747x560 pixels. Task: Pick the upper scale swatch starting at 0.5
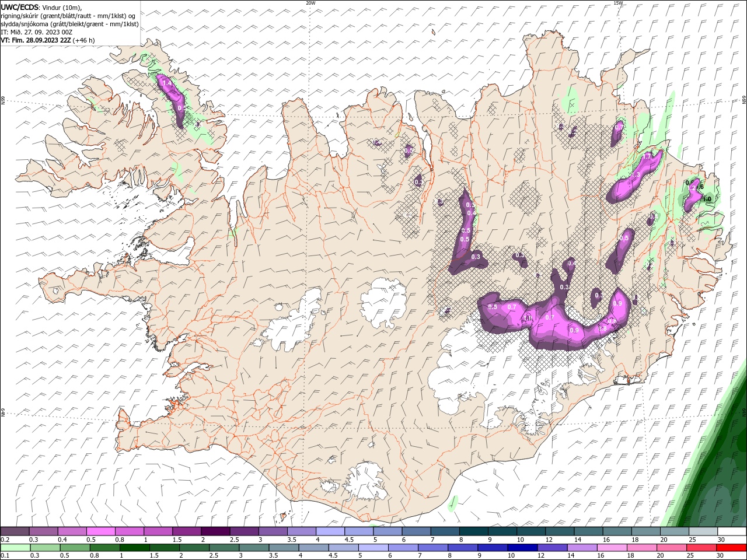pos(100,531)
